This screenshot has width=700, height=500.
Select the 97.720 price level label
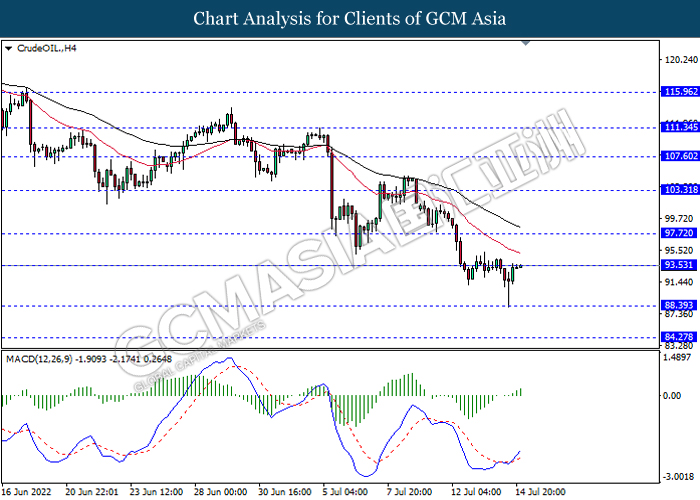679,233
